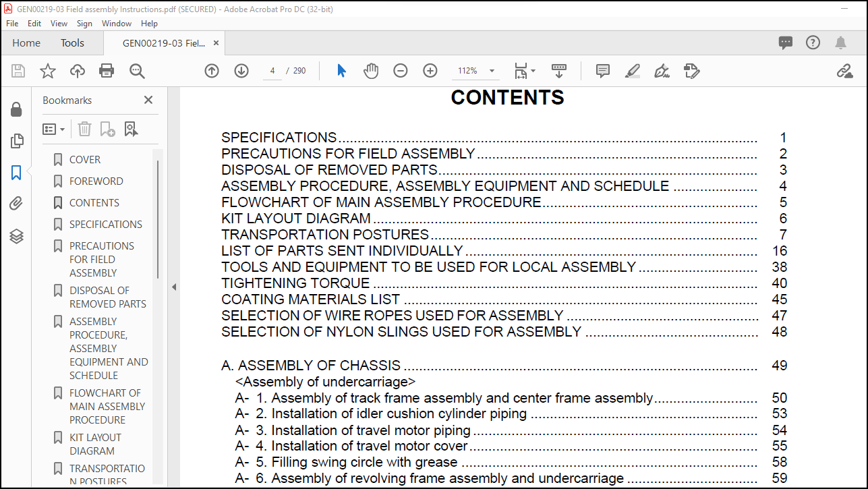The height and width of the screenshot is (489, 868).
Task: Open the find text magnifier tool
Action: (x=137, y=71)
